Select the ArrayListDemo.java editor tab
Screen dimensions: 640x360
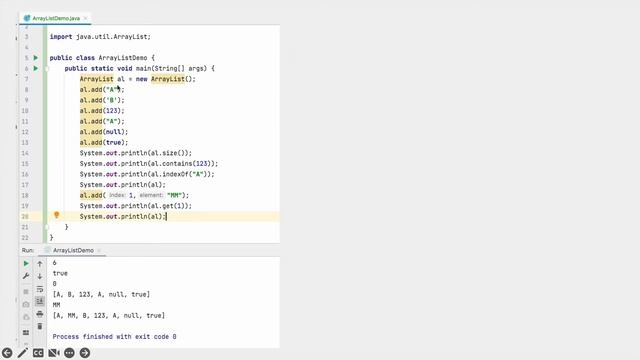coord(56,18)
